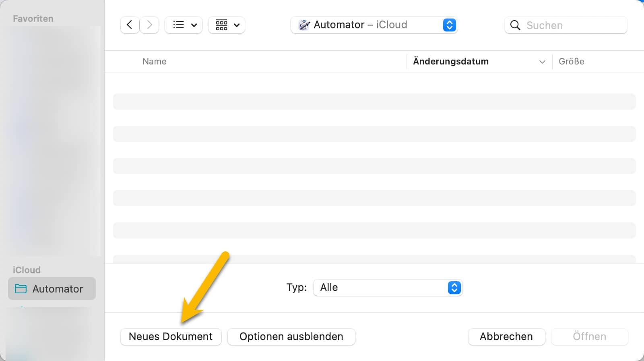Open the grouping options grid menu
The image size is (644, 361).
tap(227, 25)
